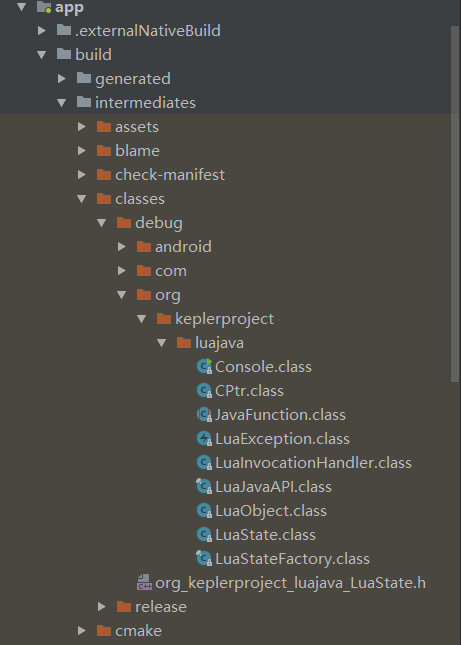This screenshot has height=645, width=461.
Task: Expand the check-manifest folder
Action: click(x=81, y=174)
